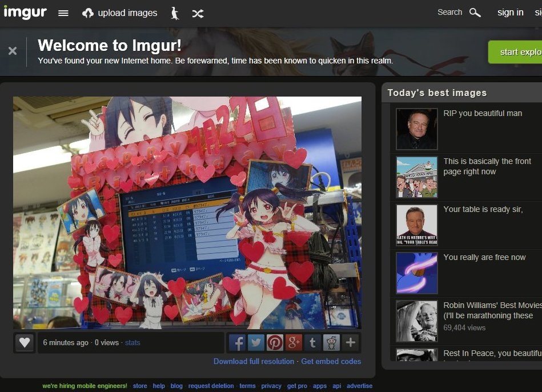The height and width of the screenshot is (392, 542).
Task: Share image on Reddit
Action: click(x=331, y=342)
